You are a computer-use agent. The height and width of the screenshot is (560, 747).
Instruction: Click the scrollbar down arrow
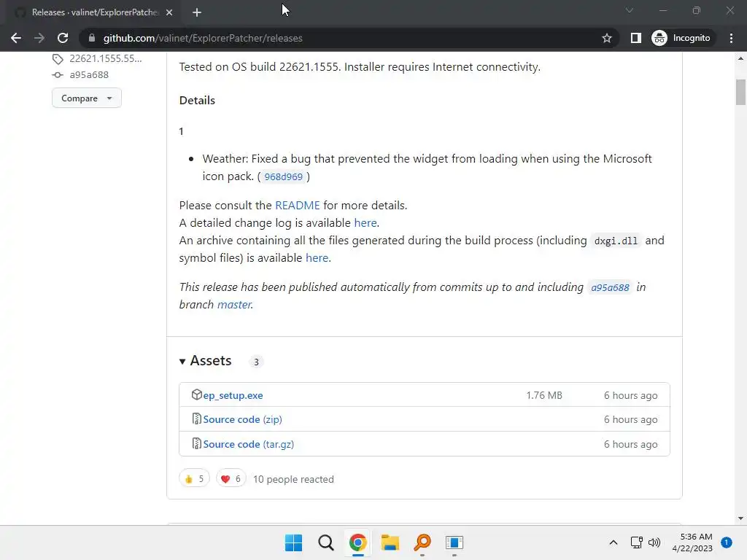[740, 518]
